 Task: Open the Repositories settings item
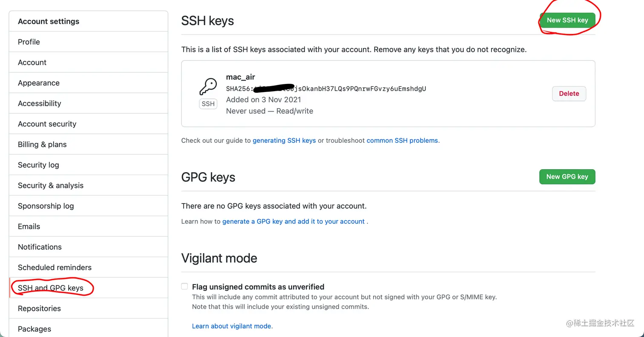[89, 308]
